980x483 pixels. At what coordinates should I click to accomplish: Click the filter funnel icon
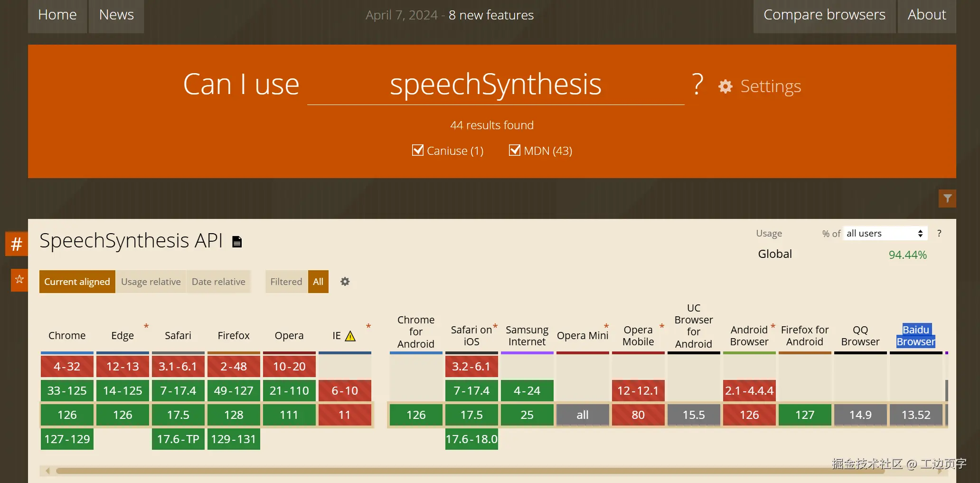(947, 199)
